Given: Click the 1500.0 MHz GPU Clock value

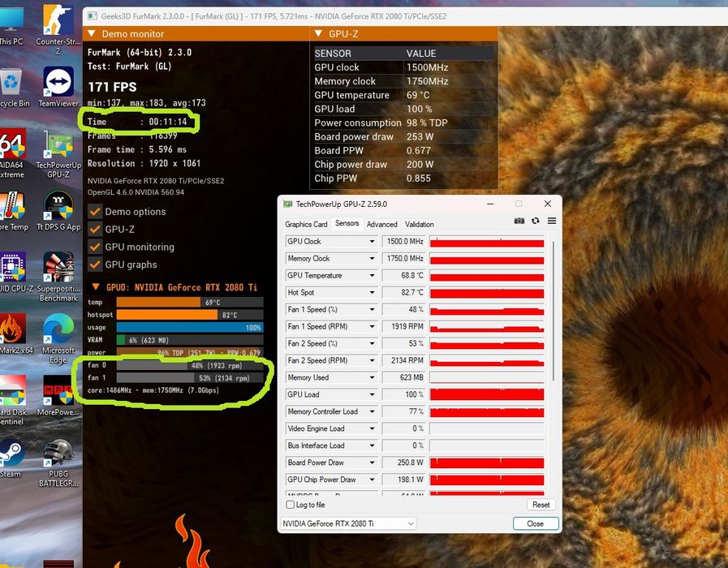Looking at the screenshot, I should (x=403, y=241).
